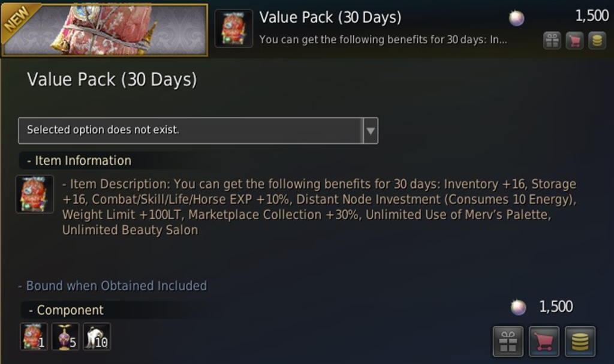This screenshot has height=364, width=614.
Task: Click the gift icon in the Component section
Action: pos(507,341)
